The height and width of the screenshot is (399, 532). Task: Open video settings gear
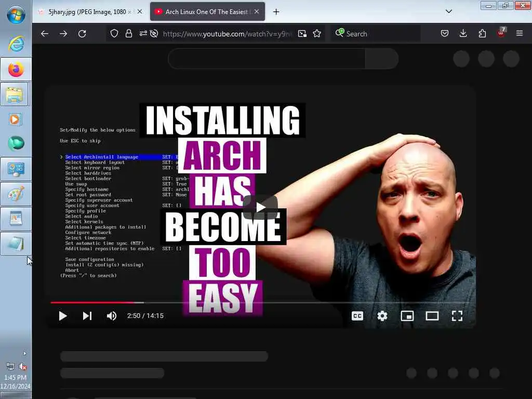382,316
